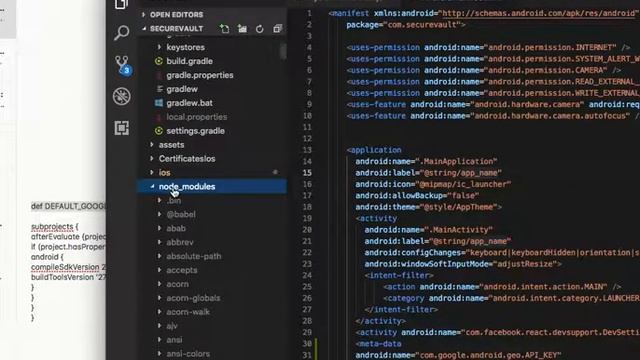Open the Extensions view icon

122,128
